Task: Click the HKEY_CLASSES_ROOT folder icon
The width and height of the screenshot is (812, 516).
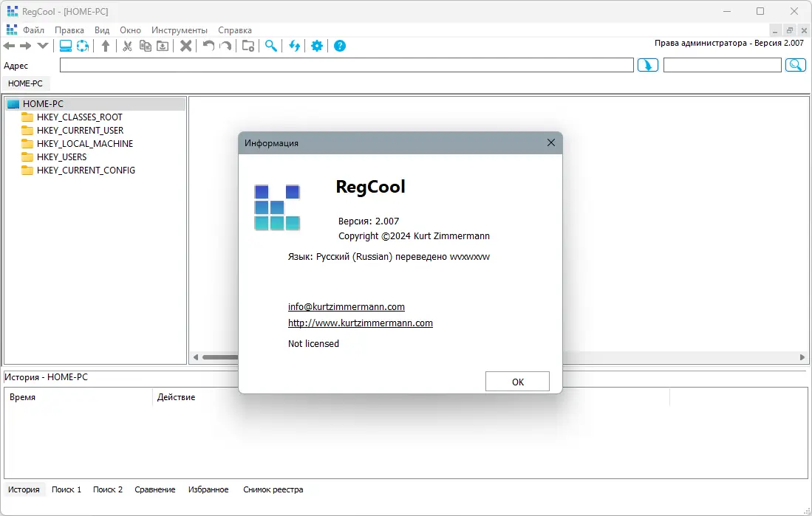Action: (27, 117)
